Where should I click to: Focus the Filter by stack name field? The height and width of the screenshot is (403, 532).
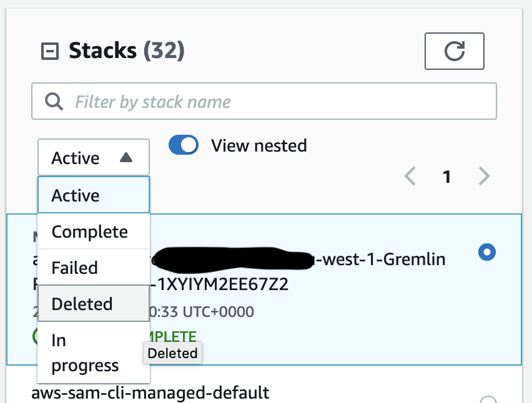(264, 101)
